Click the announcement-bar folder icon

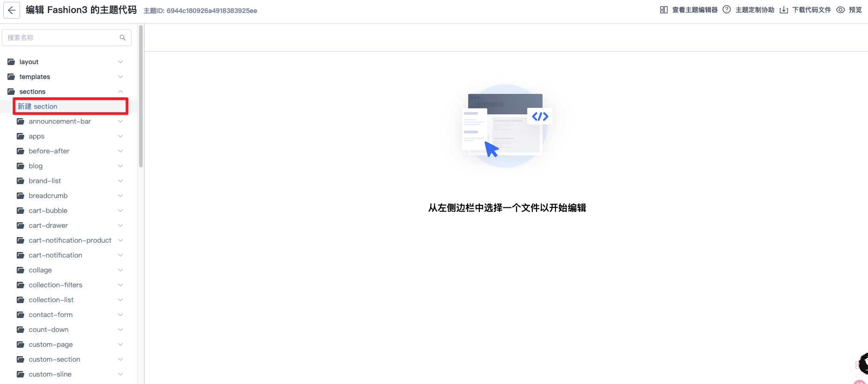pyautogui.click(x=20, y=121)
